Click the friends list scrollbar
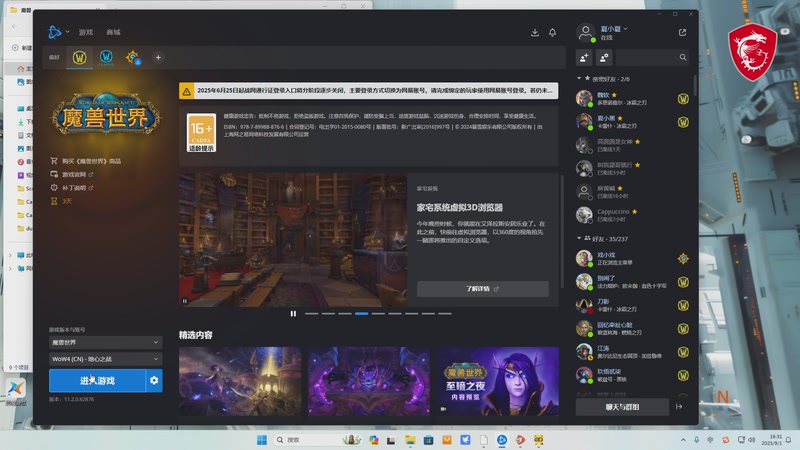Screen dimensions: 800x450 click(694, 84)
